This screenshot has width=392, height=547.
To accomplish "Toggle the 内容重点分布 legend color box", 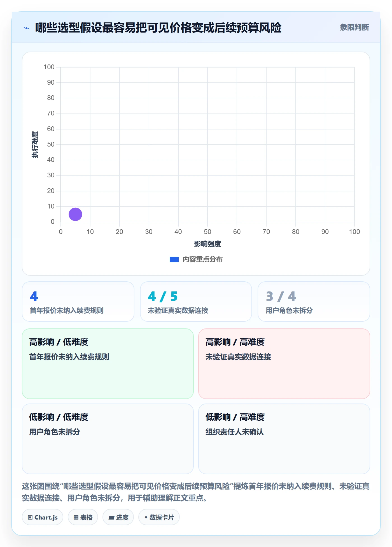I will (x=174, y=259).
